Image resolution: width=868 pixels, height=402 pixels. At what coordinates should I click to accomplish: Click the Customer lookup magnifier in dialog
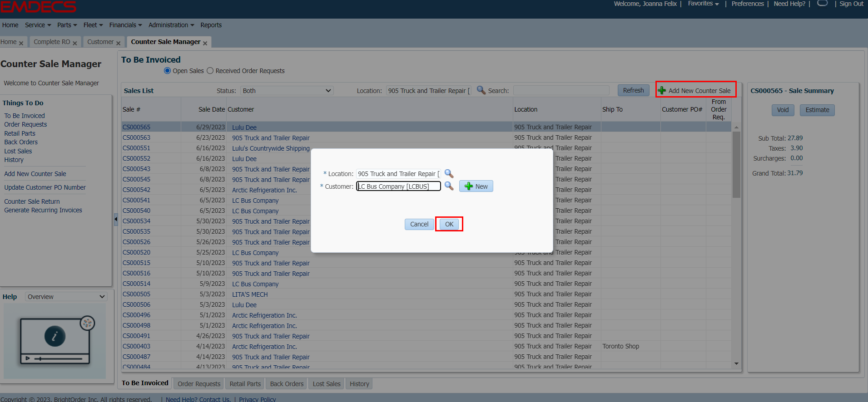click(449, 186)
